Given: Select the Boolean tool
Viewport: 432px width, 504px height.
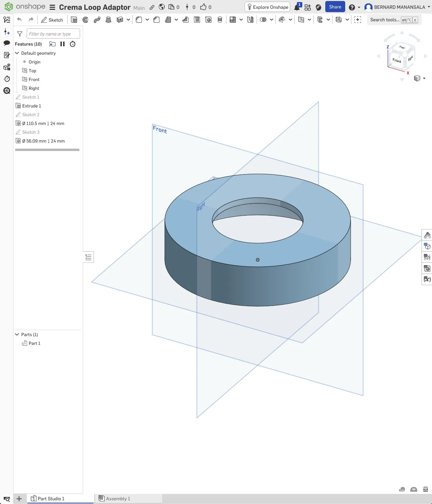Looking at the screenshot, I should (x=263, y=20).
